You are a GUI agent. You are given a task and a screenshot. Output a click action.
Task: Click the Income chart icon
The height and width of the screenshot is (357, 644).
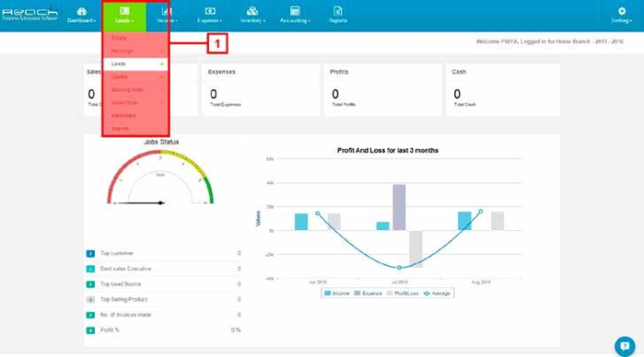click(x=167, y=11)
